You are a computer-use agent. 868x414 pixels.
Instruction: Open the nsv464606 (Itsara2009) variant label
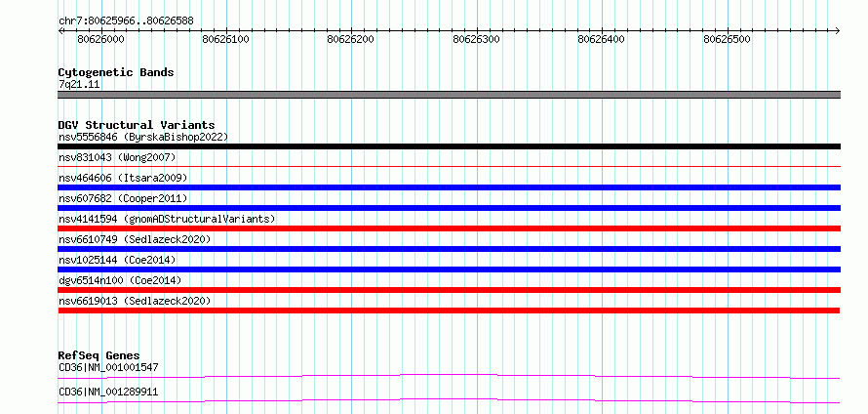123,178
